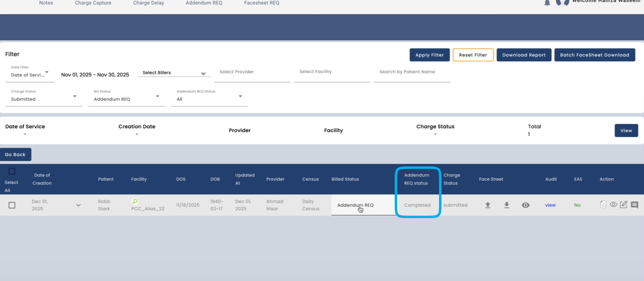The image size is (644, 281).
Task: Download the face sheet using arrow icon
Action: tap(506, 205)
